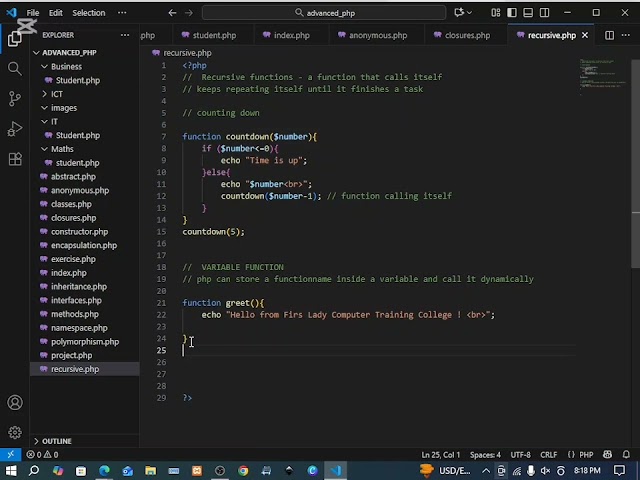The width and height of the screenshot is (640, 480).
Task: Click the advanced_php command center search box
Action: [x=324, y=13]
